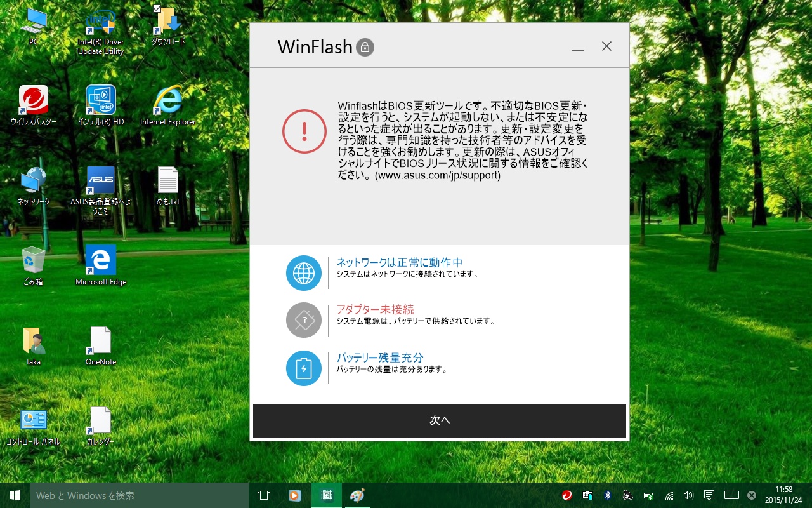Open the volume control tray icon
The image size is (812, 508).
(x=688, y=495)
